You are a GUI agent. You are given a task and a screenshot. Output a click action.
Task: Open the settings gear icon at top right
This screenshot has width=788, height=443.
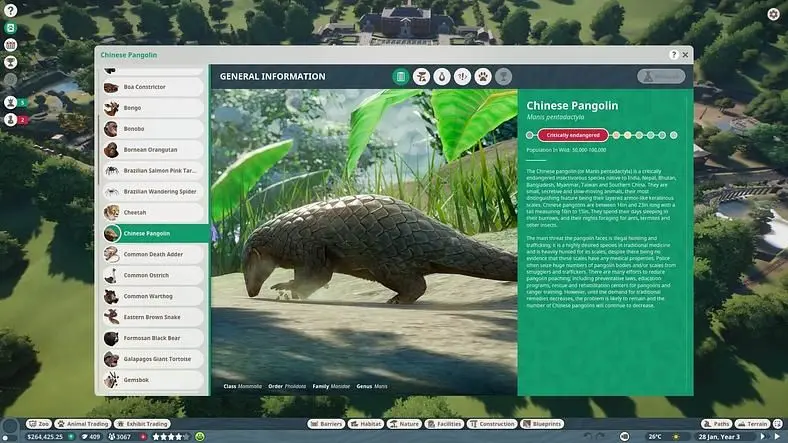(774, 14)
